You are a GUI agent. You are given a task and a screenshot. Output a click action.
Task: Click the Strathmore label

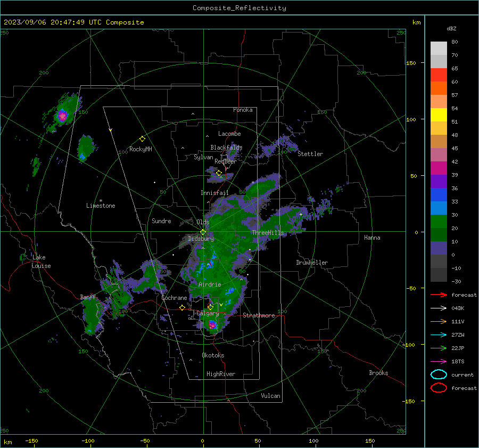259,315
